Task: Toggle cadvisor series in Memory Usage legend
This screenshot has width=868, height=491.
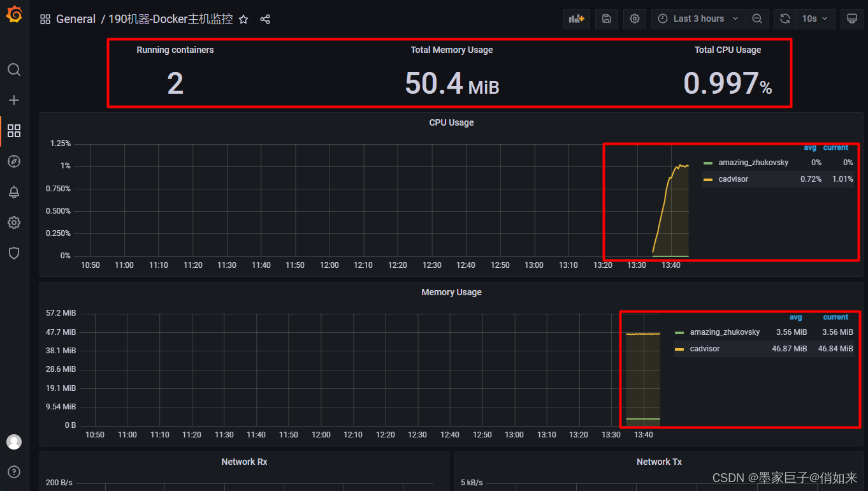Action: (x=705, y=349)
